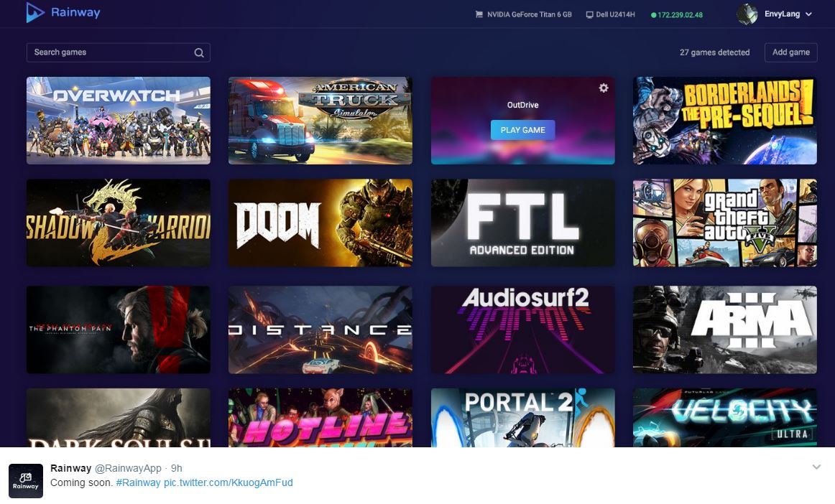Open OutDrive settings gear icon
Screen dimensions: 835x504
click(x=604, y=88)
